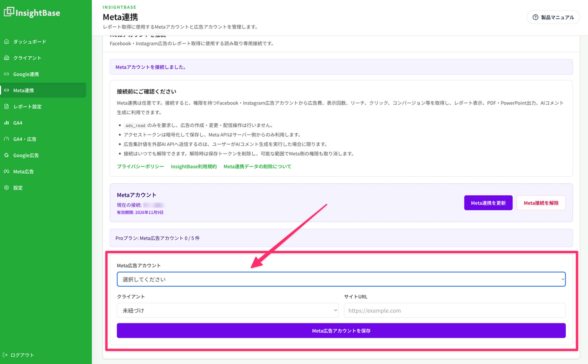Viewport: 588px width, 364px height.
Task: Click the レポート設定 document icon
Action: (x=6, y=107)
